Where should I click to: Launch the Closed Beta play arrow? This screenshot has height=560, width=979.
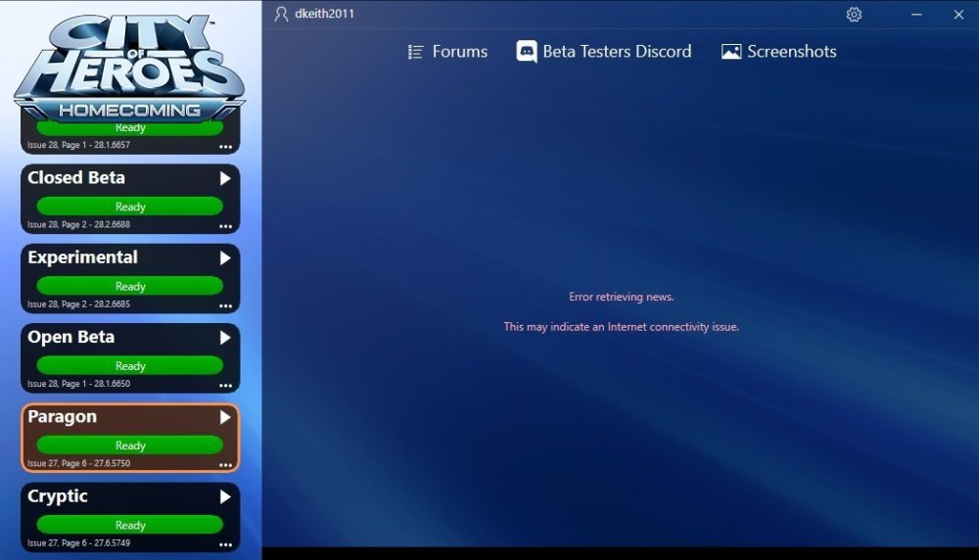pyautogui.click(x=225, y=178)
